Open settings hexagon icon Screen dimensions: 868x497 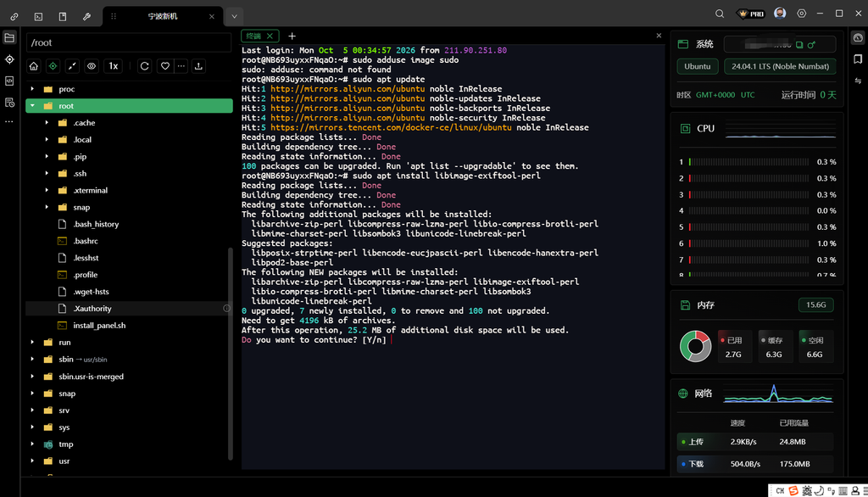802,14
